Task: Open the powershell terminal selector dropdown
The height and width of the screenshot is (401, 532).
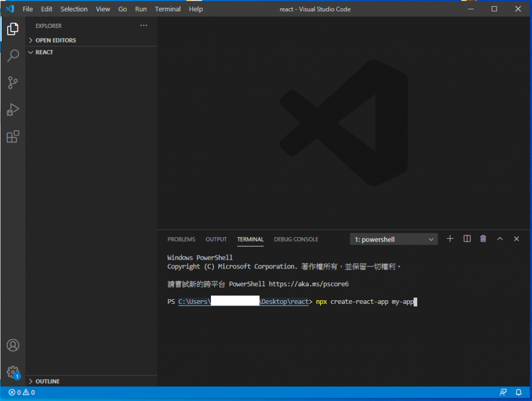Action: point(394,239)
